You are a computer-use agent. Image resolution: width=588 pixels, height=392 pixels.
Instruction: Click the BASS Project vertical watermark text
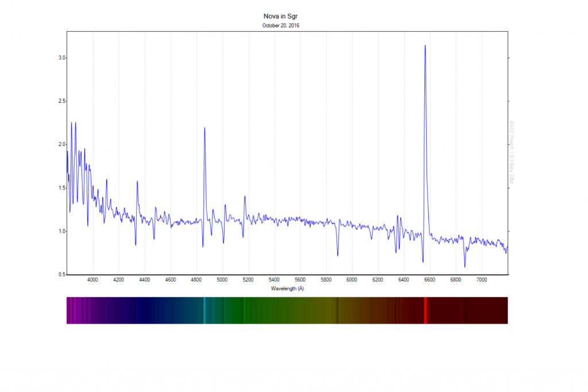tap(512, 152)
